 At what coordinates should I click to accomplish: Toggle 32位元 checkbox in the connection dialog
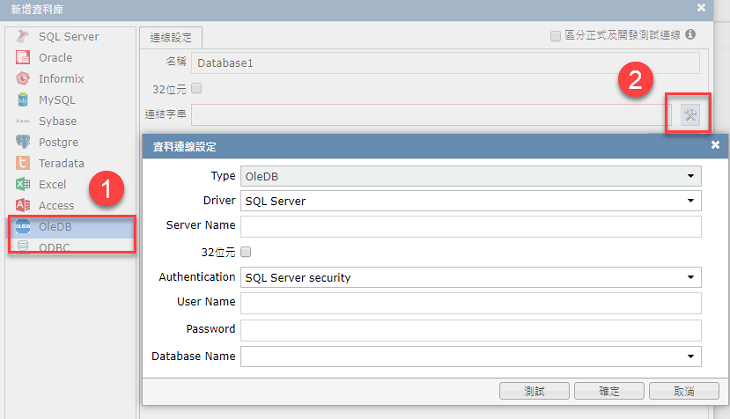246,252
